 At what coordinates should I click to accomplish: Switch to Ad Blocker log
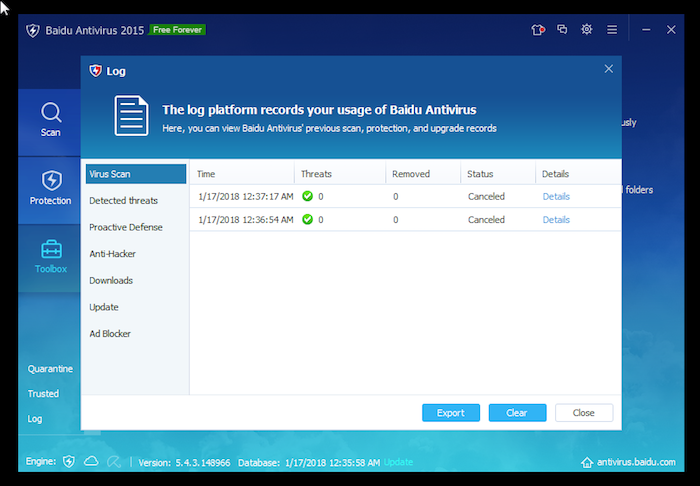(x=136, y=334)
